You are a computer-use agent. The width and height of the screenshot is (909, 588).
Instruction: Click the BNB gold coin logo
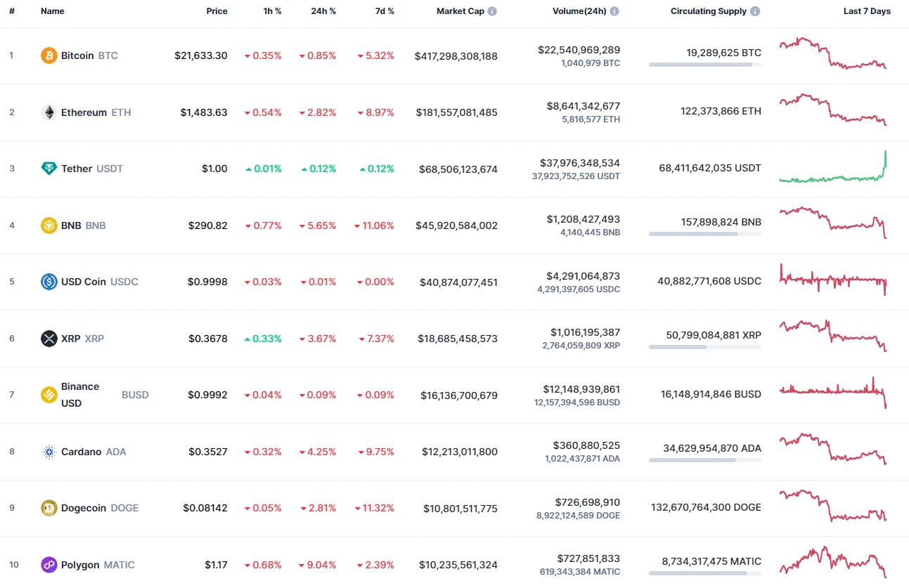click(49, 226)
